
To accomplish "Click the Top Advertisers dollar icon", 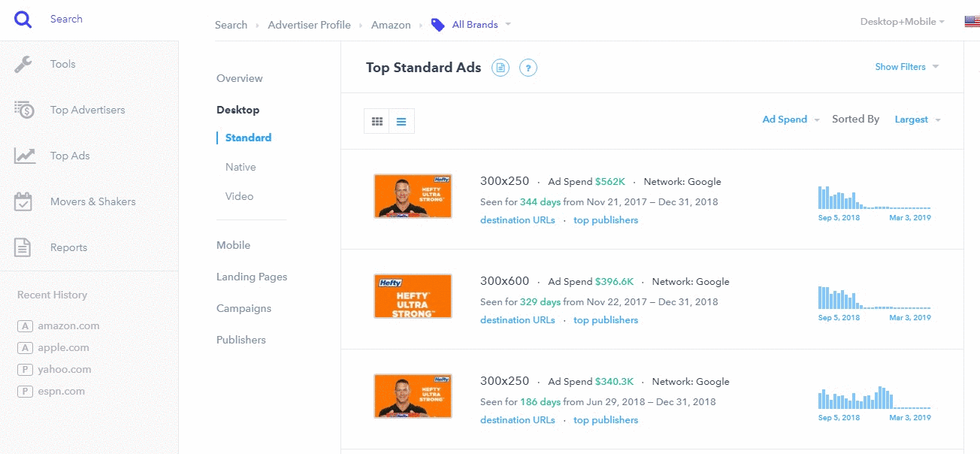I will [x=24, y=110].
